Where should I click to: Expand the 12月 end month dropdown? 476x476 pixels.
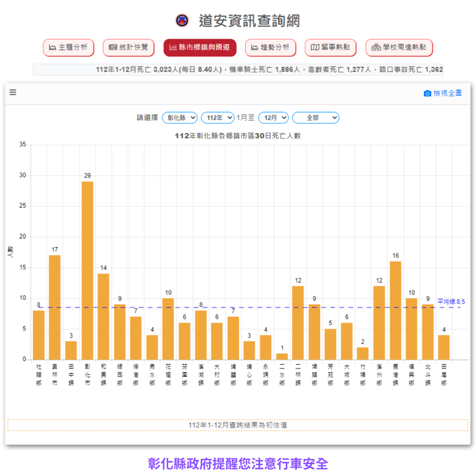[273, 118]
